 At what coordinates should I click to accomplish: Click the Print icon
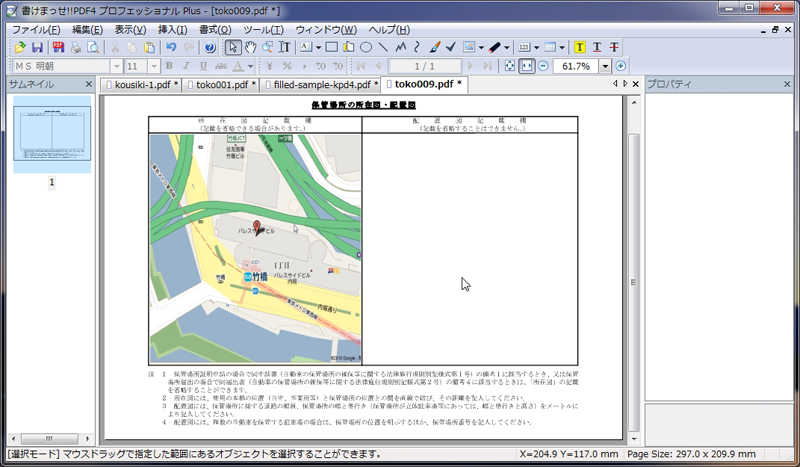[76, 47]
